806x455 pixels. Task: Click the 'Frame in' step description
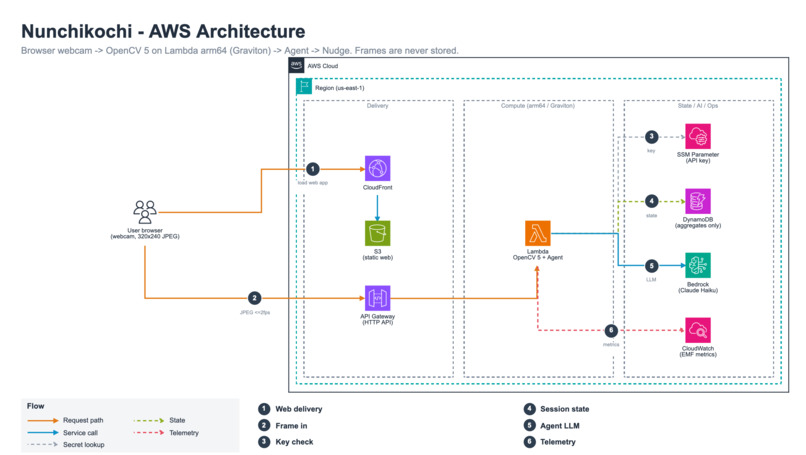pyautogui.click(x=291, y=426)
